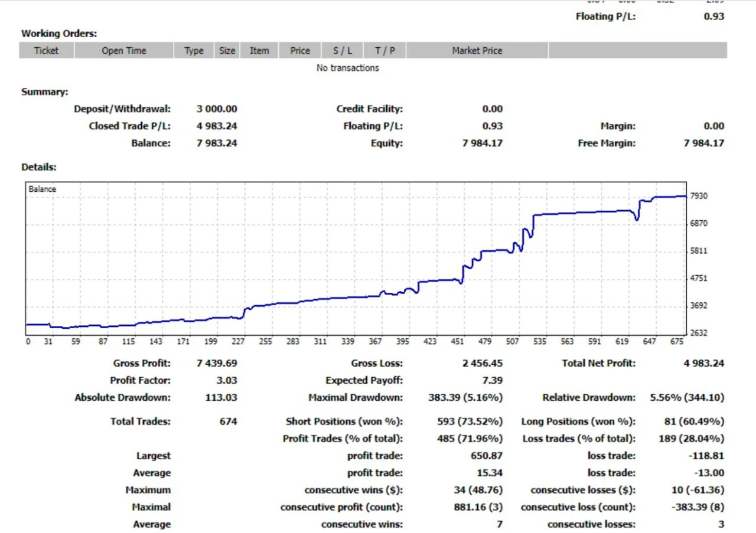
Task: Select the Working Orders section heading
Action: tap(59, 34)
